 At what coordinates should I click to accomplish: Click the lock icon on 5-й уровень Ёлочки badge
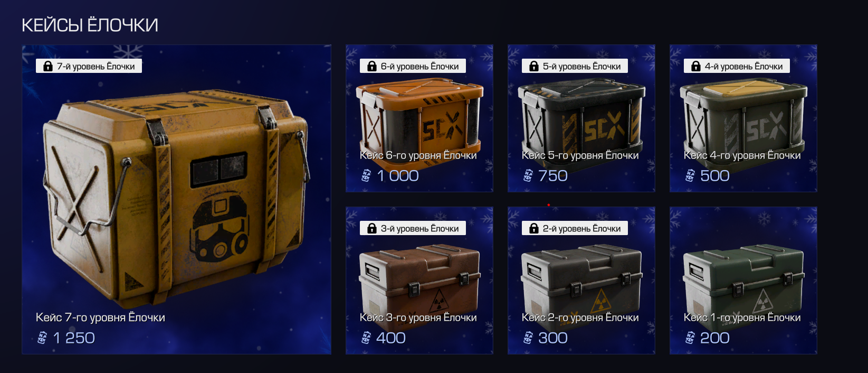[533, 66]
